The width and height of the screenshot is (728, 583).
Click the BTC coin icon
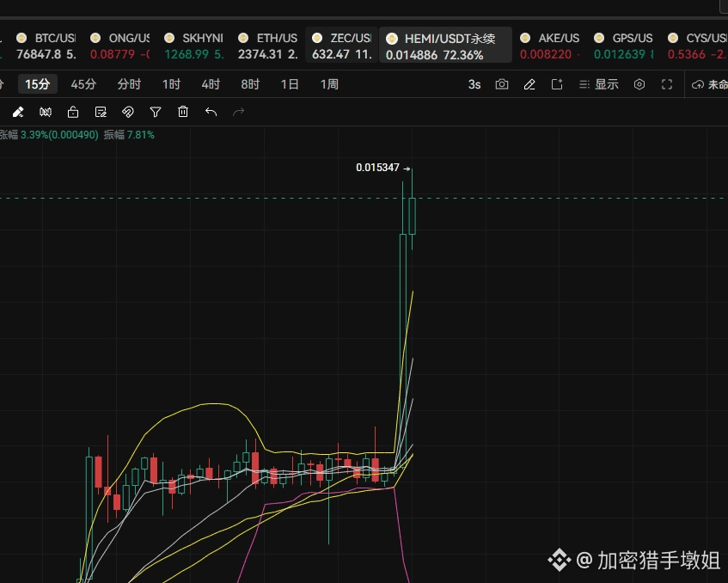pos(21,38)
